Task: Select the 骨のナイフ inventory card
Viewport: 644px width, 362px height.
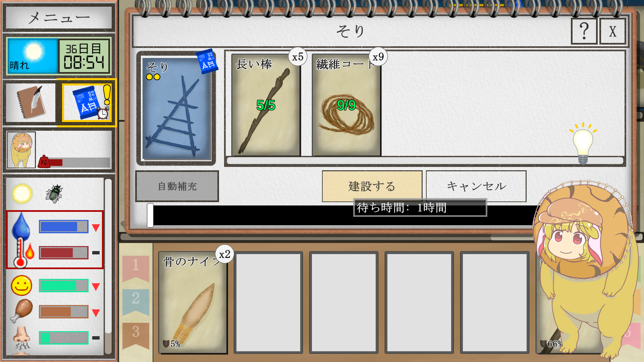Action: (193, 302)
